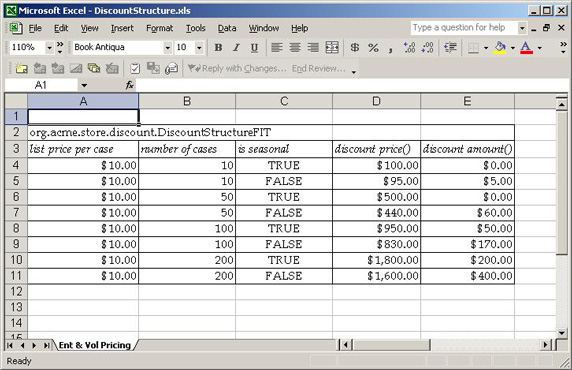Toggle Underline formatting
Viewport: 572px width, 370px height.
254,47
